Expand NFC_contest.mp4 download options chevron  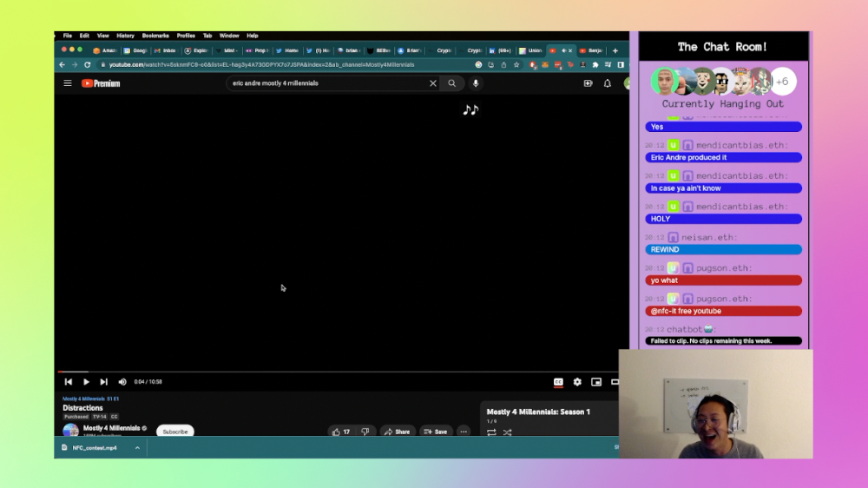[x=137, y=447]
